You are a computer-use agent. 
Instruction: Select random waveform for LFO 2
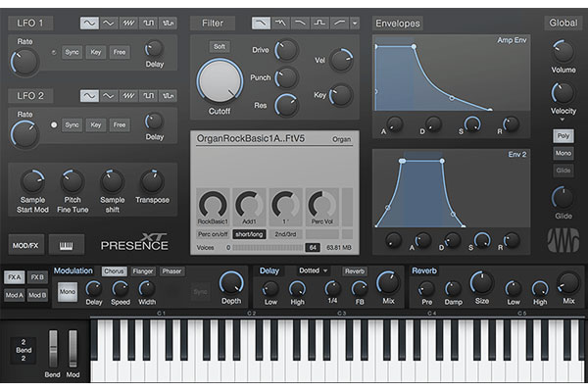click(x=168, y=96)
